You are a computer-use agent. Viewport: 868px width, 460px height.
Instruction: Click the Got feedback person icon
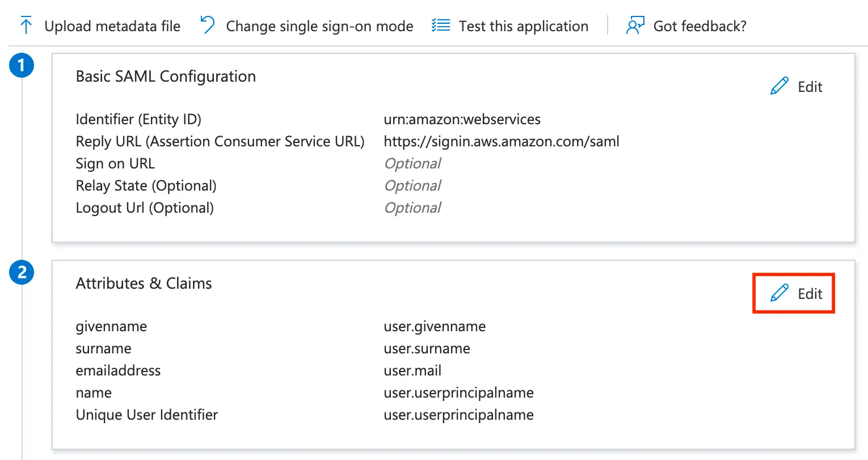635,26
